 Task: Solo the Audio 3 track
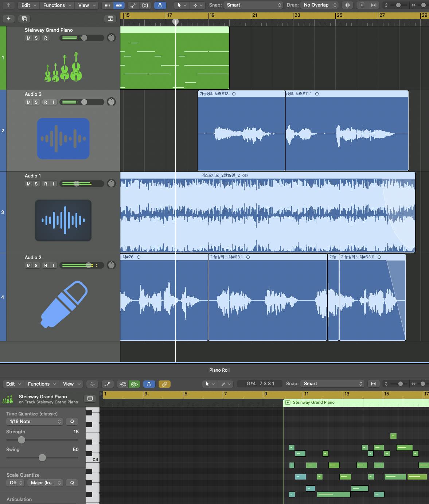(x=36, y=102)
